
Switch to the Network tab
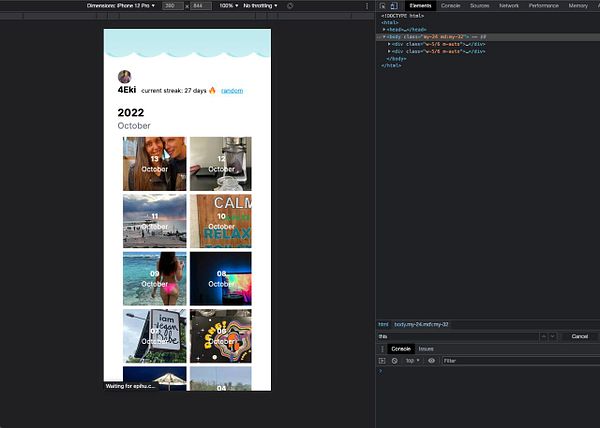pyautogui.click(x=509, y=6)
